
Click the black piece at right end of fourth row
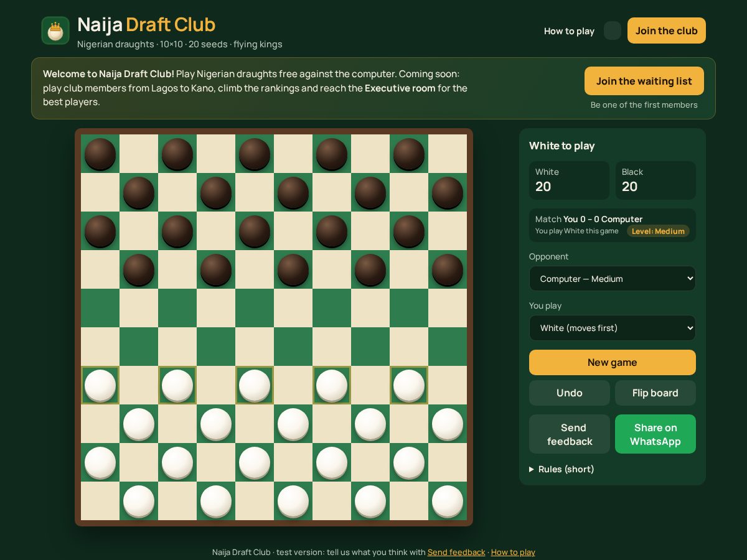448,269
